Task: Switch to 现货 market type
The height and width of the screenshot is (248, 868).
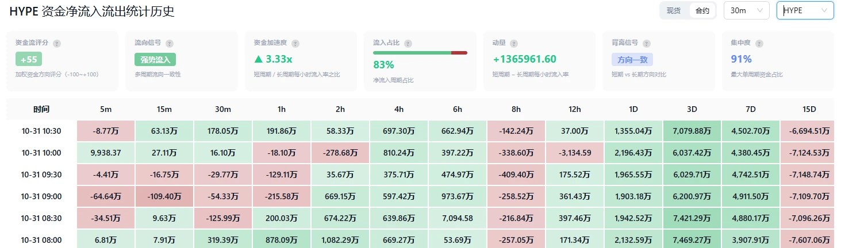Action: coord(674,10)
